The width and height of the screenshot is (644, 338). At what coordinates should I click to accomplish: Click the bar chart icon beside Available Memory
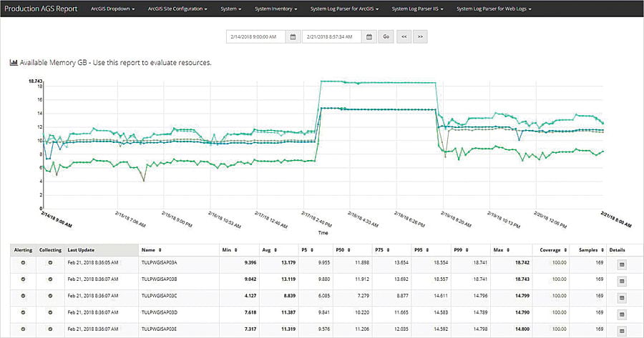[14, 63]
